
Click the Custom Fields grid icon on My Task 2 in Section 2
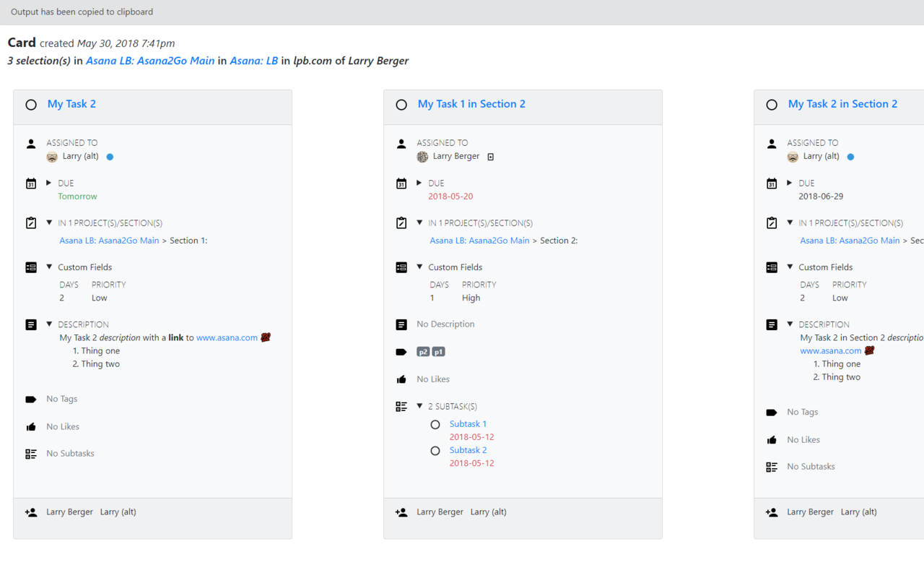(772, 267)
